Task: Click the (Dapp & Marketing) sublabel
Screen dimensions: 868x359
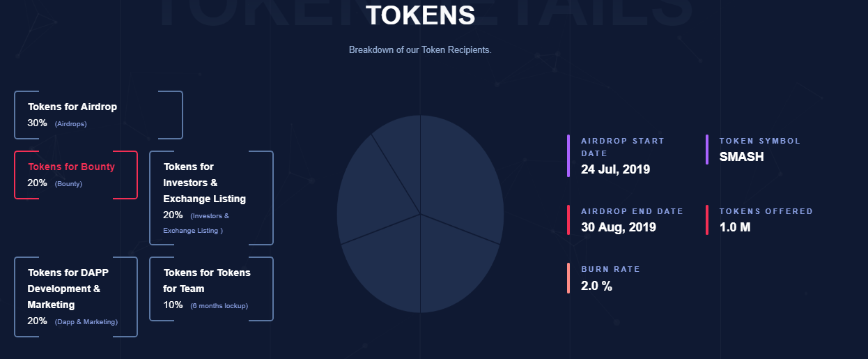Action: point(86,321)
